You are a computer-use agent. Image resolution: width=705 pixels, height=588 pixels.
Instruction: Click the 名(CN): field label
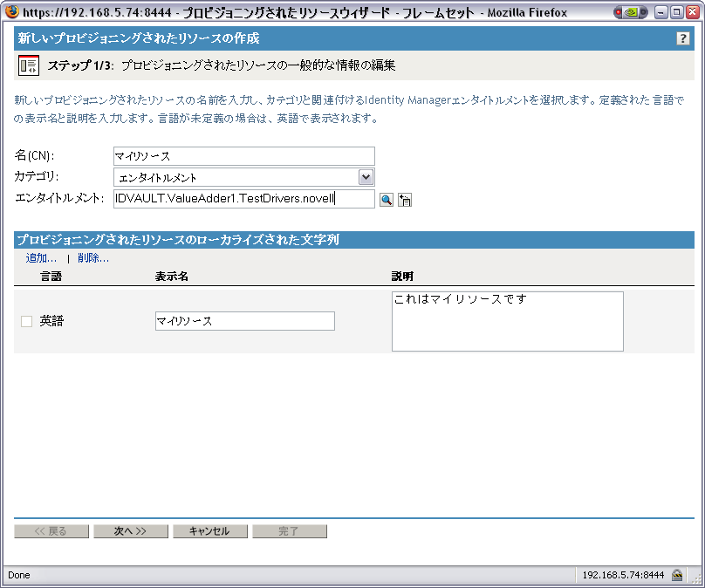pos(34,155)
